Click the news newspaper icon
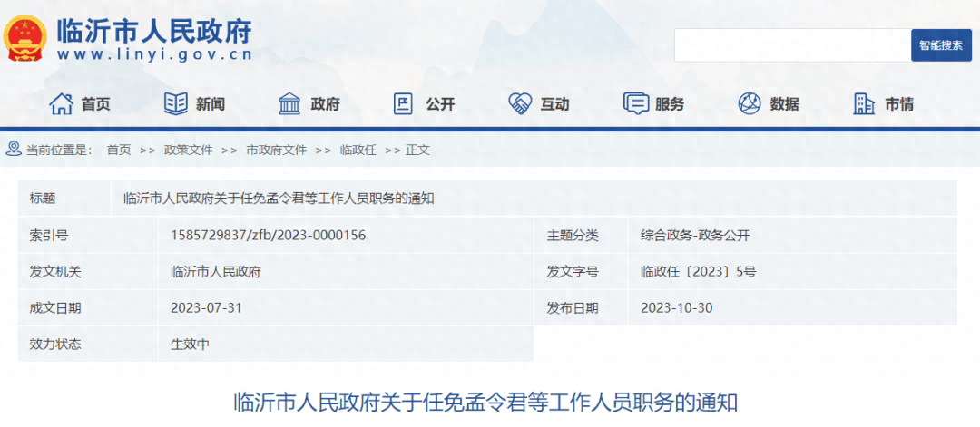Image resolution: width=980 pixels, height=427 pixels. [176, 103]
